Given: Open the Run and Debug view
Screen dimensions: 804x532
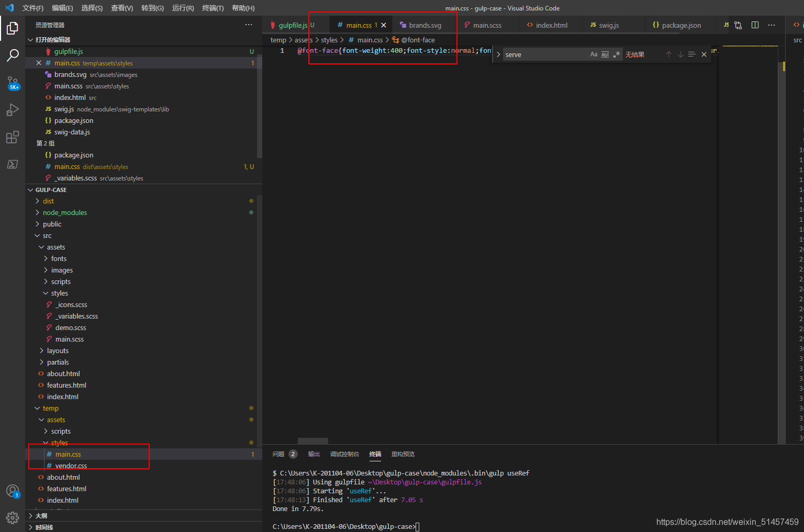Looking at the screenshot, I should point(13,110).
